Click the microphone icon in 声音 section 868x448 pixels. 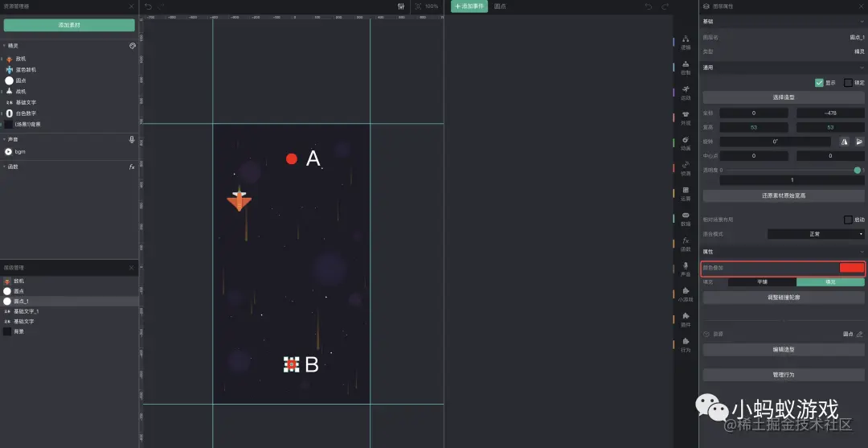click(132, 140)
